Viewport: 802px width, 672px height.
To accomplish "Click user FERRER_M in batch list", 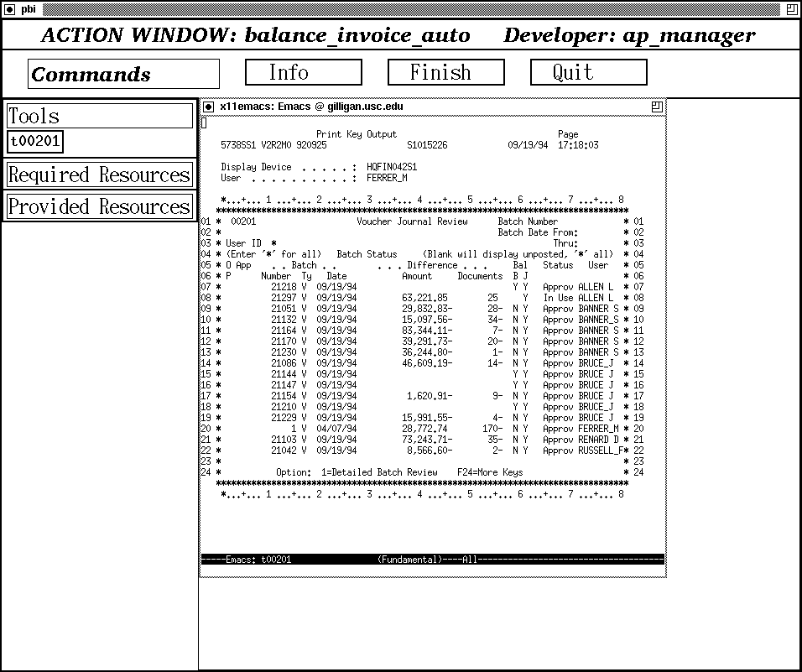I will 598,429.
